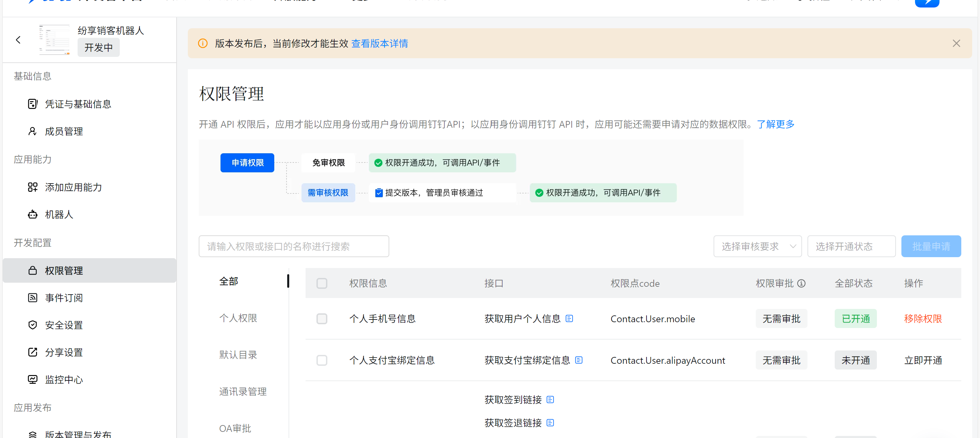Close the version notice banner
Viewport: 980px width, 438px height.
click(956, 43)
